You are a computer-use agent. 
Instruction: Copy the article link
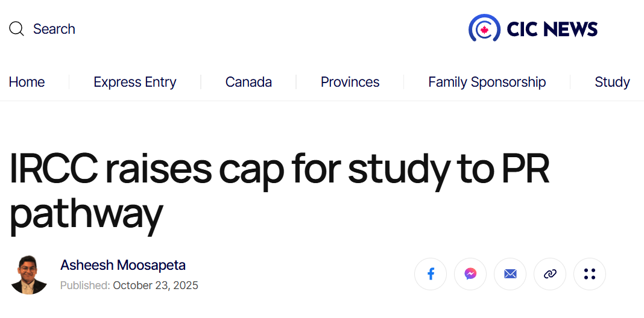550,274
